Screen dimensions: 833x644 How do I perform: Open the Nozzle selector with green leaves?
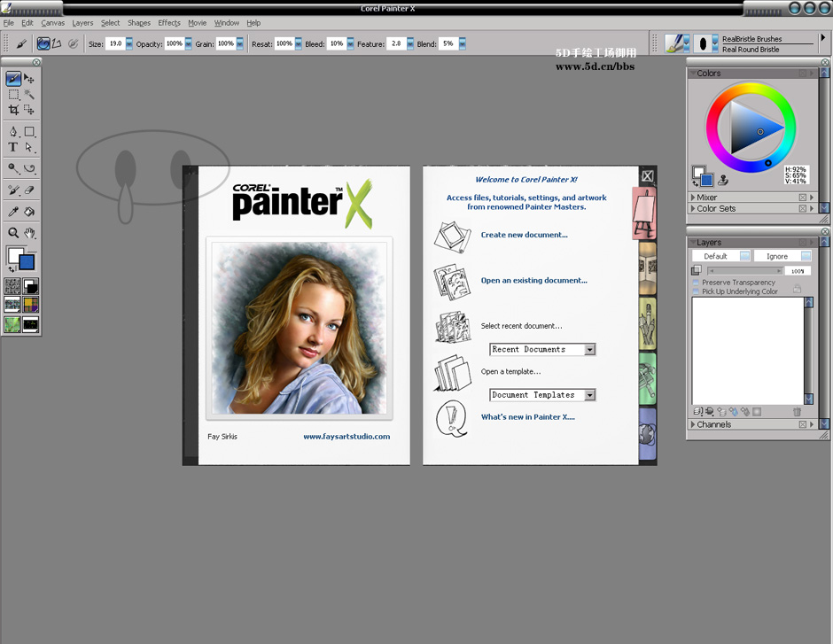point(12,324)
